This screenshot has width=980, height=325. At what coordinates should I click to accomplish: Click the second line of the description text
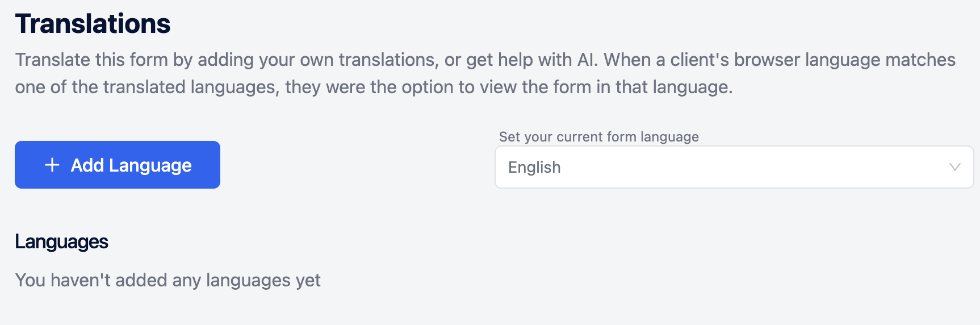pos(374,87)
